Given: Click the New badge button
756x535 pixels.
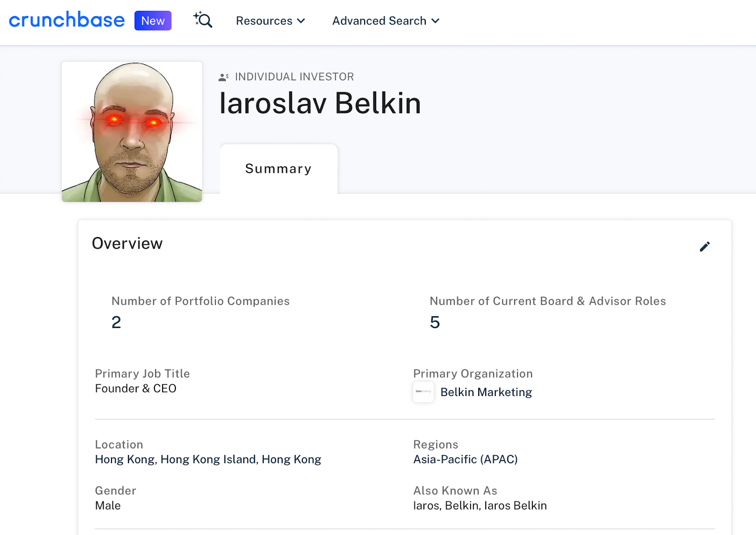Looking at the screenshot, I should (152, 20).
